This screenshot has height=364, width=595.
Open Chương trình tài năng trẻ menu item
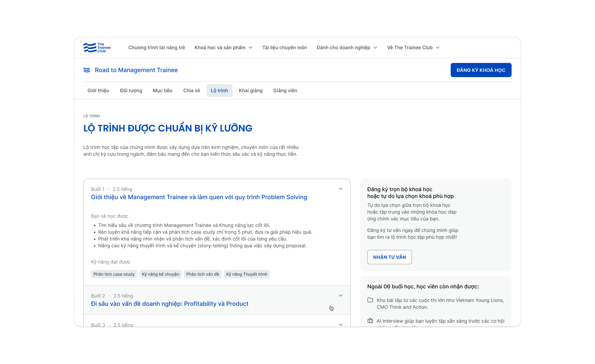click(x=156, y=48)
